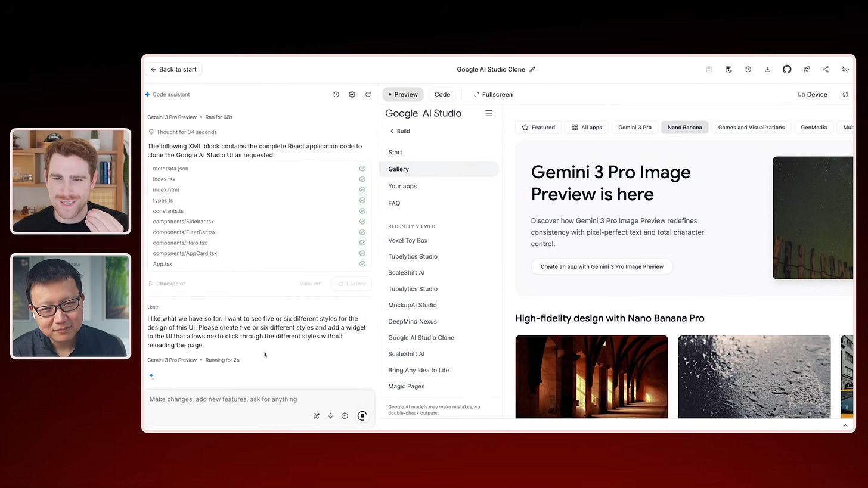The height and width of the screenshot is (488, 868).
Task: Deploy the app using the rocket icon
Action: (x=807, y=69)
